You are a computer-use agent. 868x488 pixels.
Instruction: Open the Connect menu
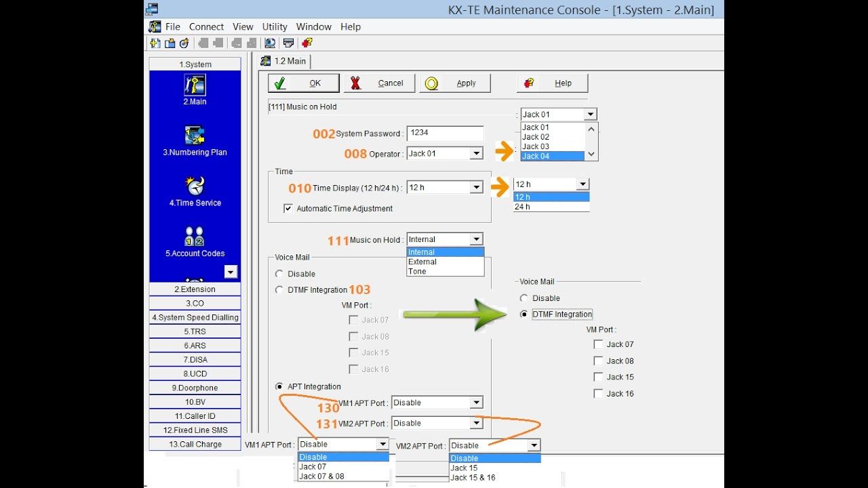point(206,26)
